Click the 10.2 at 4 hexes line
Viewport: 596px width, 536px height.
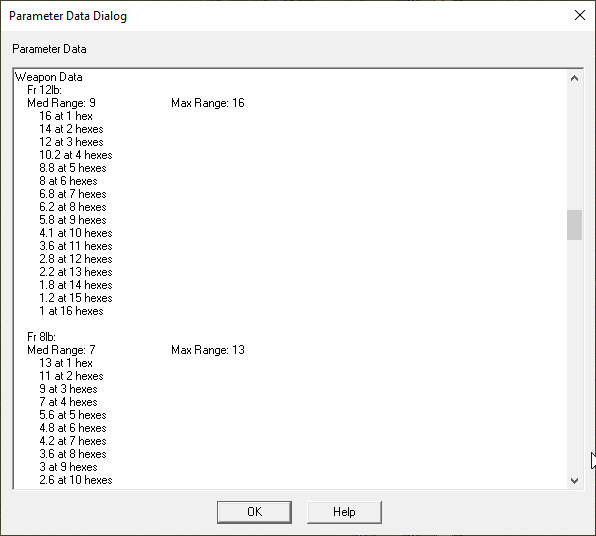pyautogui.click(x=76, y=155)
